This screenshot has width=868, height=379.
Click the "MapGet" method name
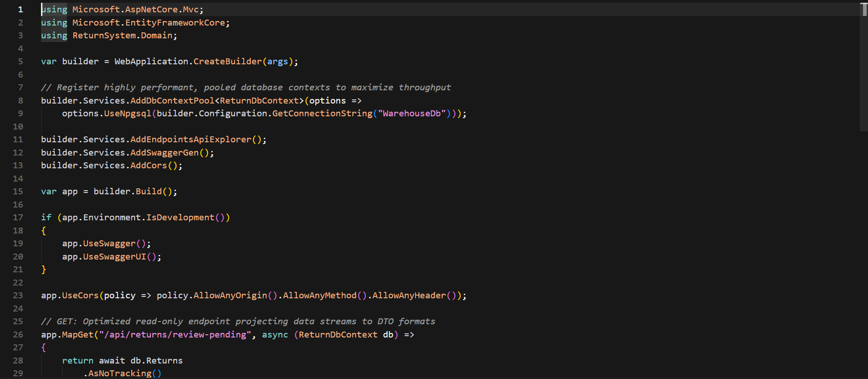click(78, 335)
